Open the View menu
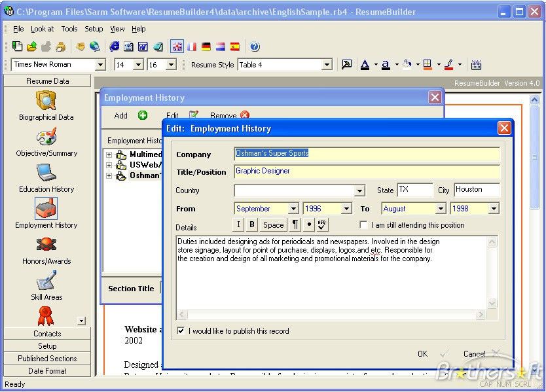546x392 pixels. coord(117,29)
